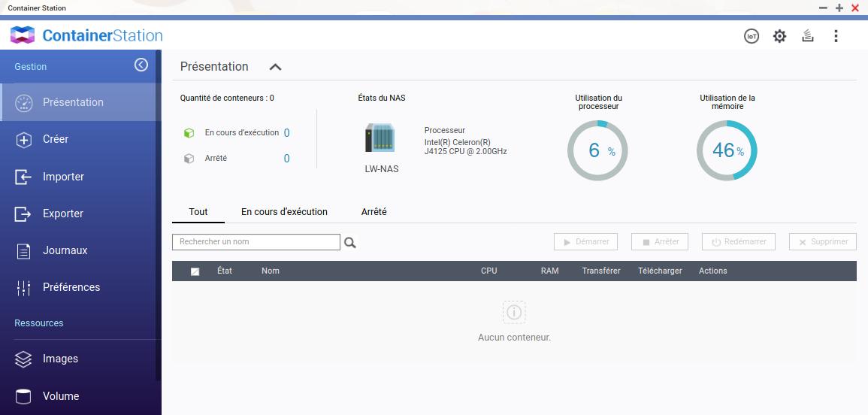Open Journaux in the sidebar
Viewport: 868px width, 415px height.
point(65,250)
